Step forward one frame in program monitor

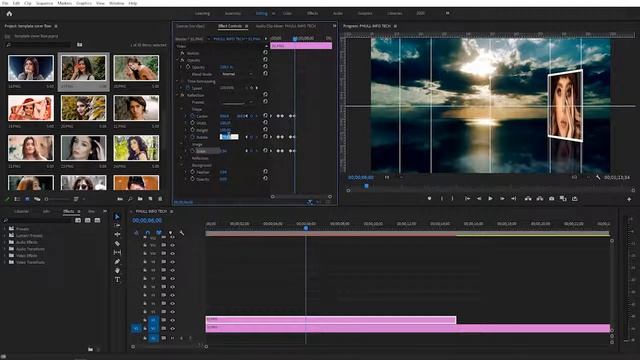pyautogui.click(x=502, y=199)
